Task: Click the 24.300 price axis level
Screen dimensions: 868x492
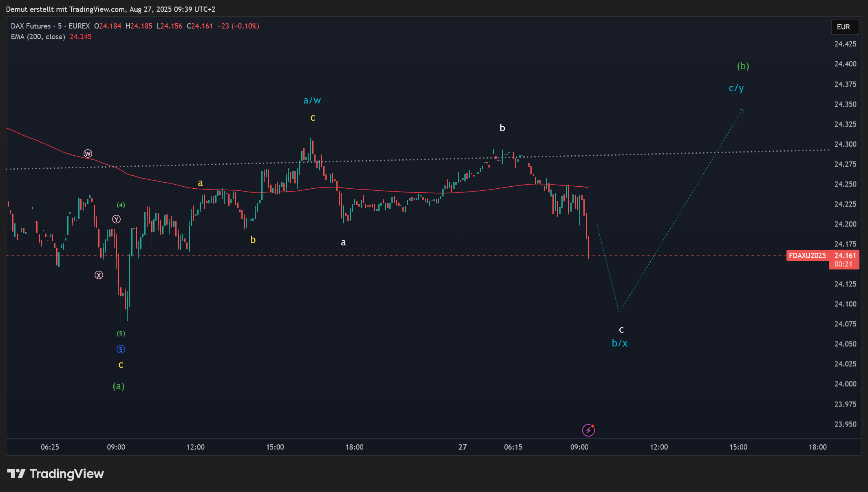Action: pyautogui.click(x=845, y=144)
